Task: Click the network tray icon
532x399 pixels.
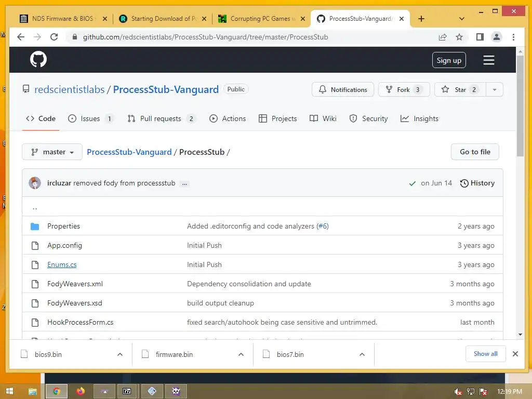Action: point(470,392)
